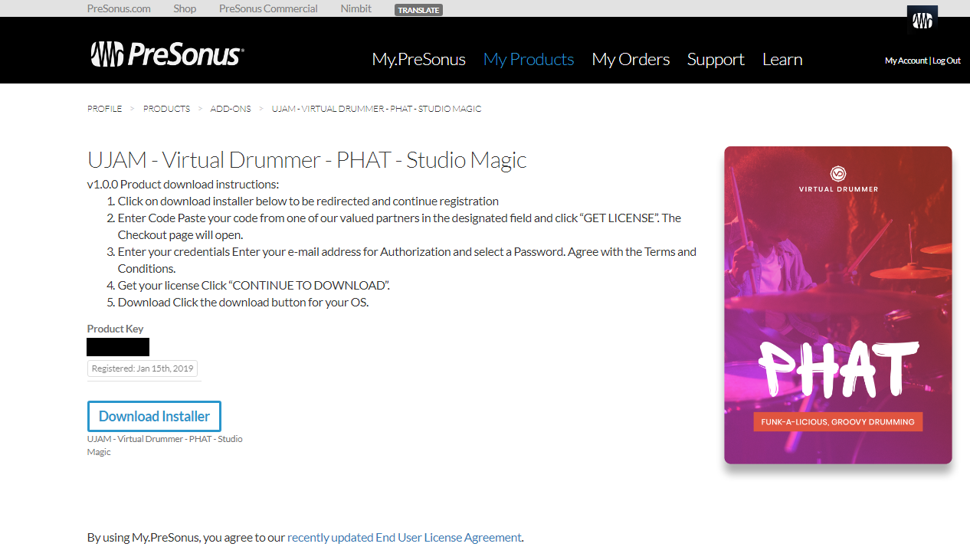The image size is (970, 560).
Task: Click instruction step 'Get your license Click CONTINUE TO DOWNLOAD'
Action: 254,285
